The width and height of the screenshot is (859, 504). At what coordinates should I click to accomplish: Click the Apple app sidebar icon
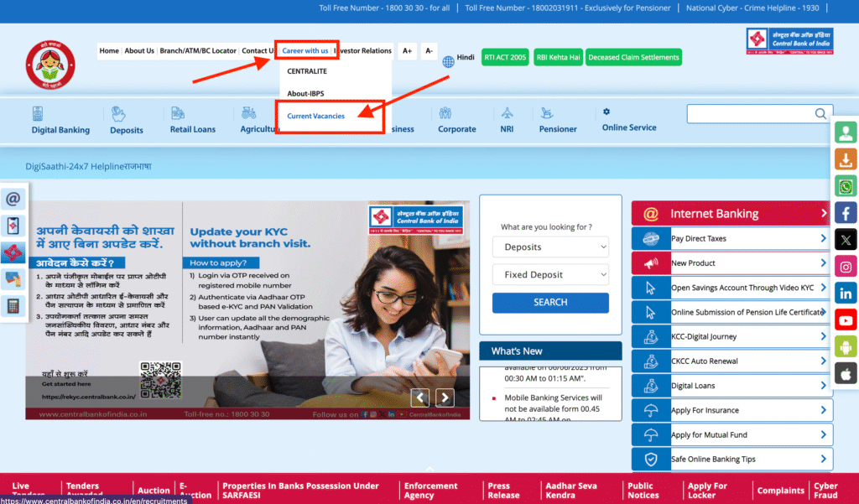[x=846, y=374]
